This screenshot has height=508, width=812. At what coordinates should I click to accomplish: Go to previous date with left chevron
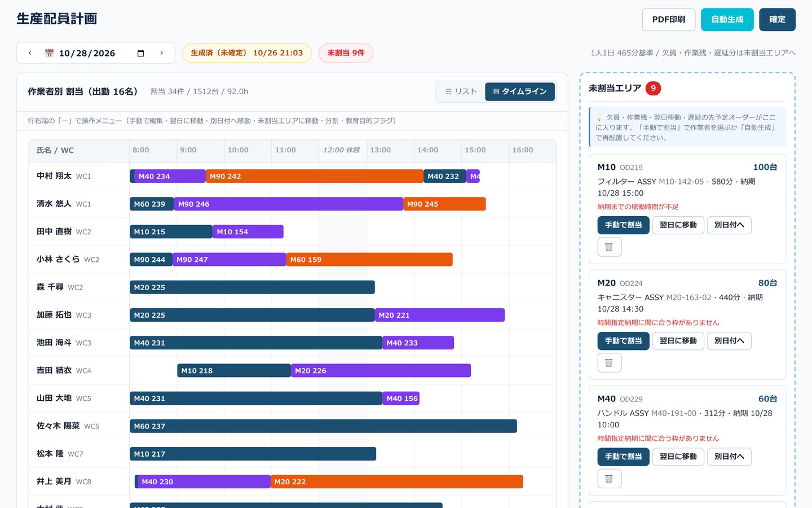click(x=30, y=53)
